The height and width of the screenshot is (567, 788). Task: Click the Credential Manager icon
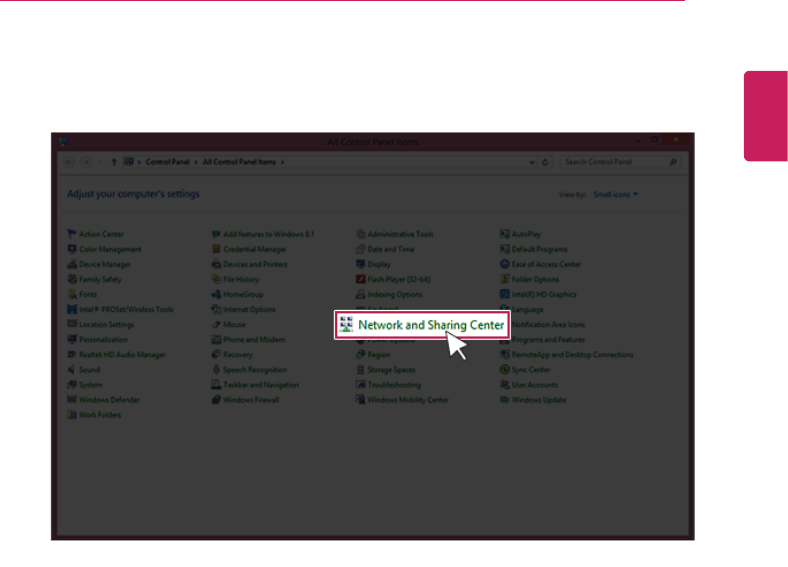pos(216,249)
